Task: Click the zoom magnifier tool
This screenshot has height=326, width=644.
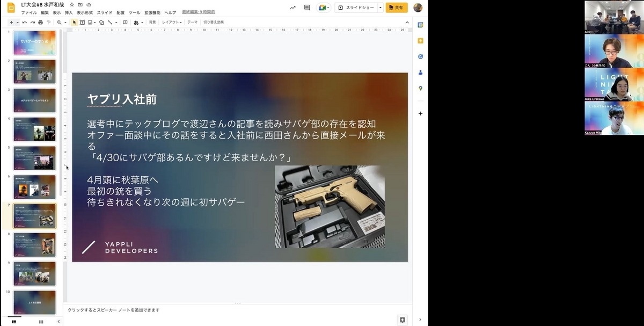Action: tap(59, 23)
